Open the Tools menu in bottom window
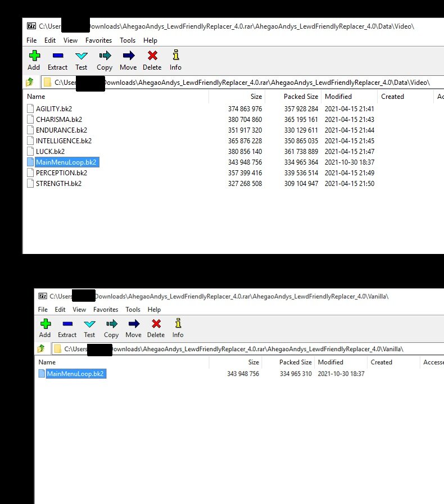Image resolution: width=444 pixels, height=504 pixels. tap(133, 310)
